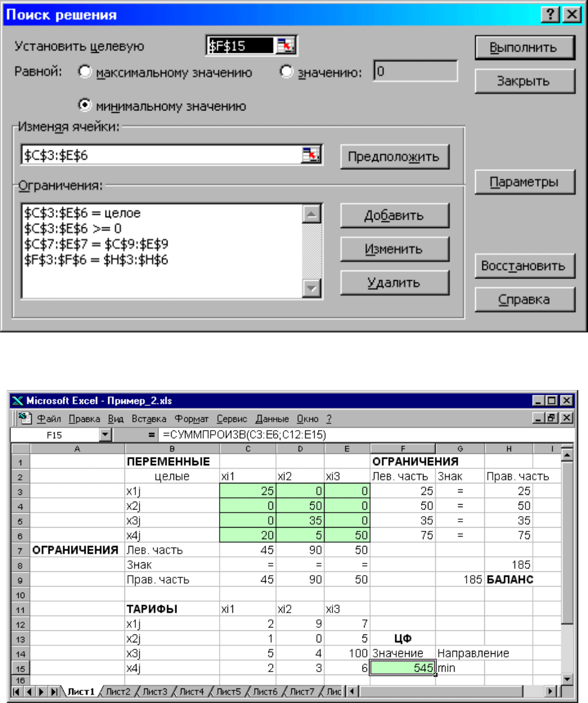Switch to the Лист5 sheet tab

[228, 692]
